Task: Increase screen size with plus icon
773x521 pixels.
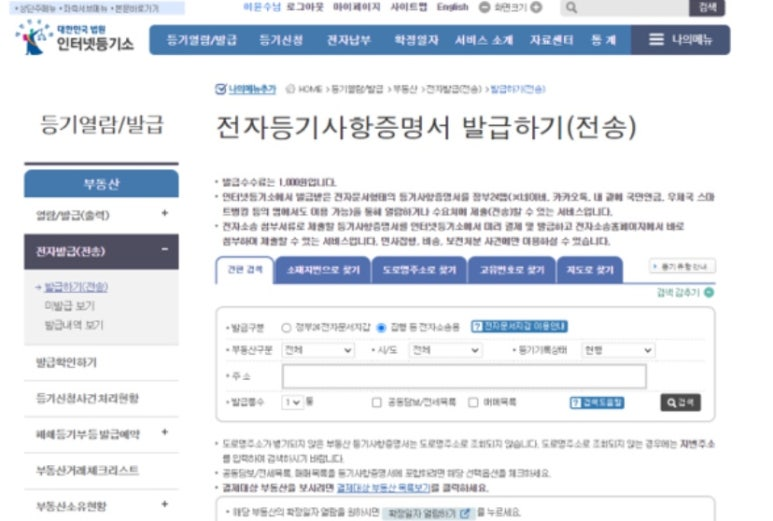Action: pos(536,7)
